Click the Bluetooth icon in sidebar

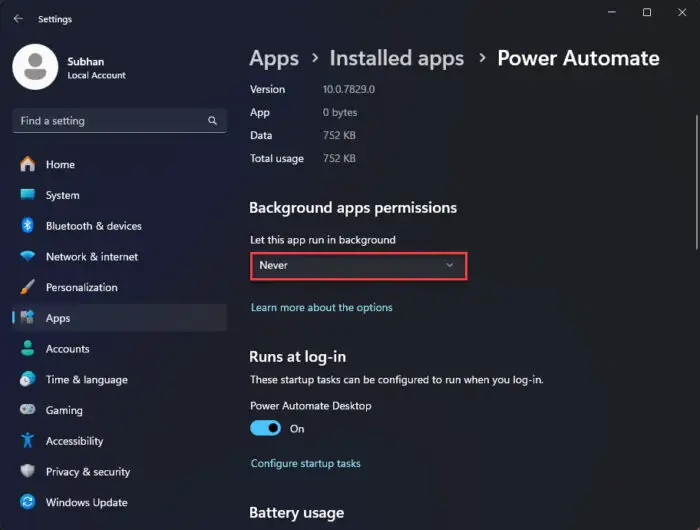28,225
